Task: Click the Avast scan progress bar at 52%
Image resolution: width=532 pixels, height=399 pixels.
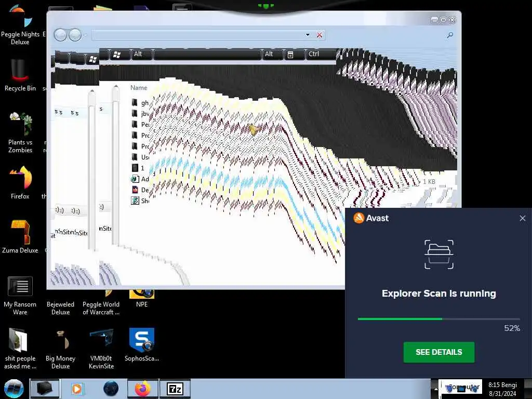Action: (438, 319)
